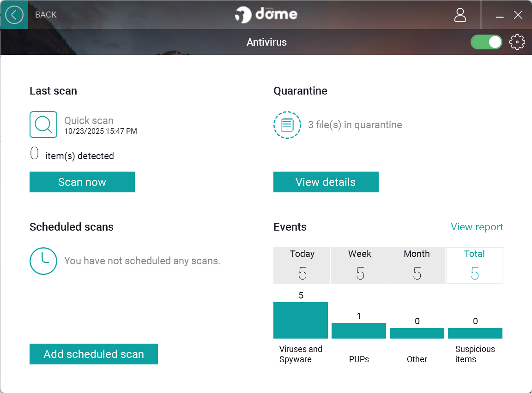The height and width of the screenshot is (393, 532).
Task: Click the PUPs chart bar
Action: [359, 331]
